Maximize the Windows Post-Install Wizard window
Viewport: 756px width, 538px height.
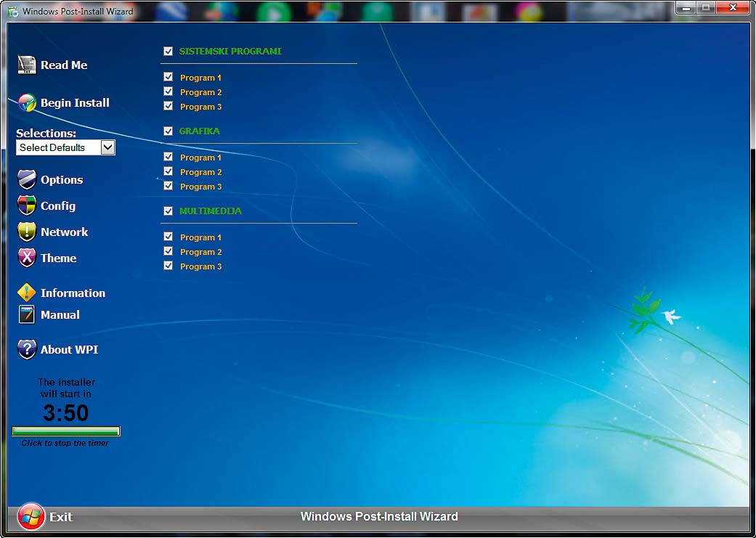(x=706, y=8)
